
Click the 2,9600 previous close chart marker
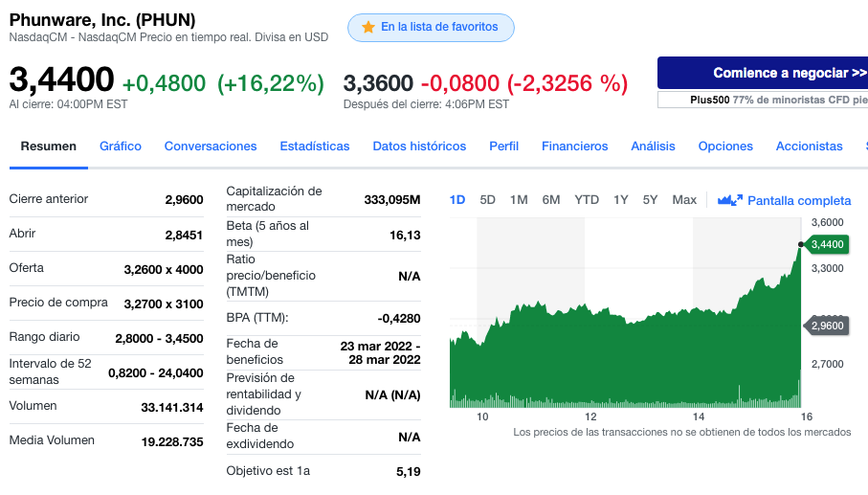pyautogui.click(x=827, y=326)
